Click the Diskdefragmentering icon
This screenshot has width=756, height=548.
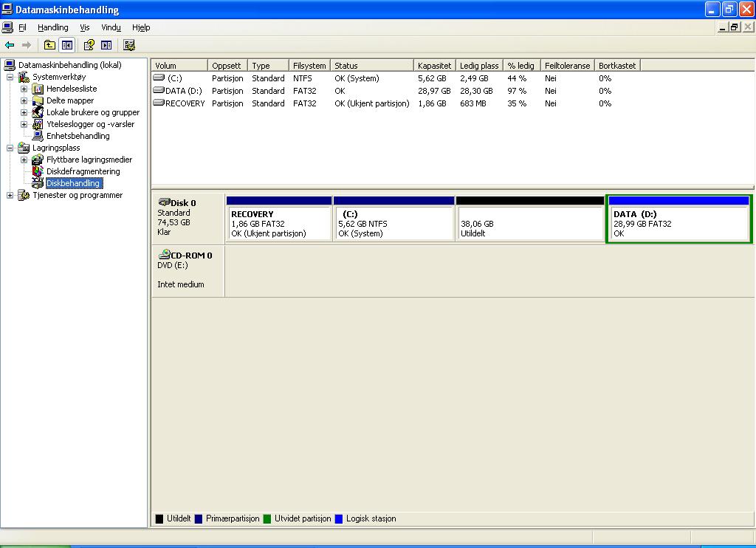[38, 171]
